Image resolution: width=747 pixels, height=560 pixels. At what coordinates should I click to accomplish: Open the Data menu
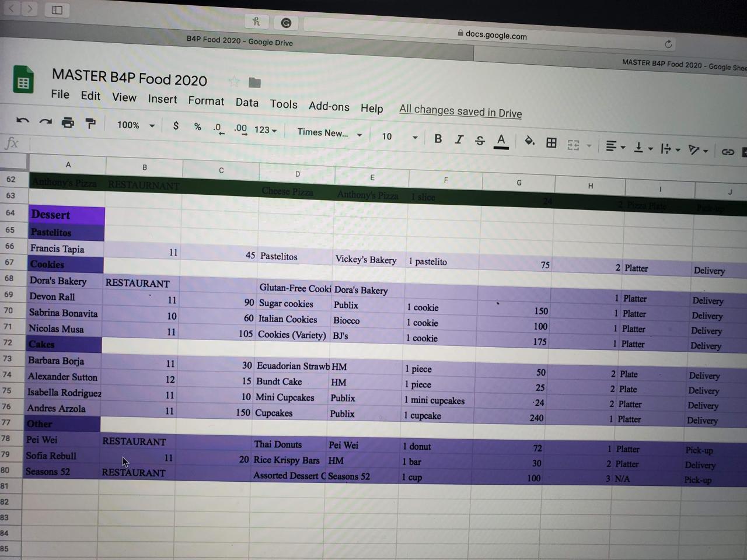(247, 103)
